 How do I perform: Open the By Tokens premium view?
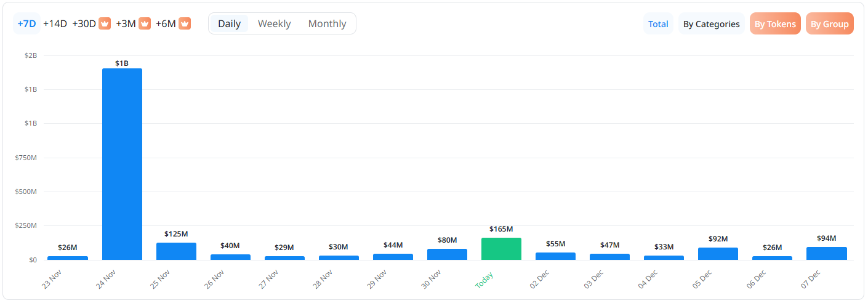[x=775, y=24]
